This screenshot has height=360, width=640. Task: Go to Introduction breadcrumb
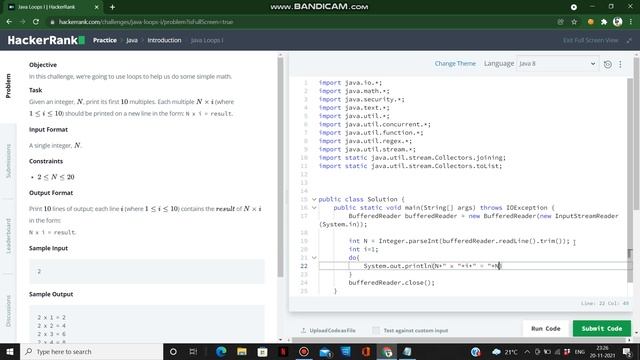164,40
